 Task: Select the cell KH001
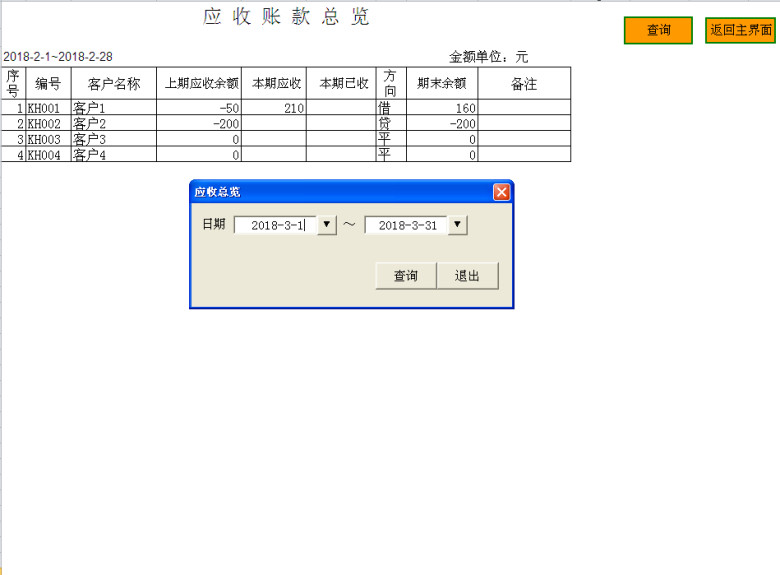[48, 107]
